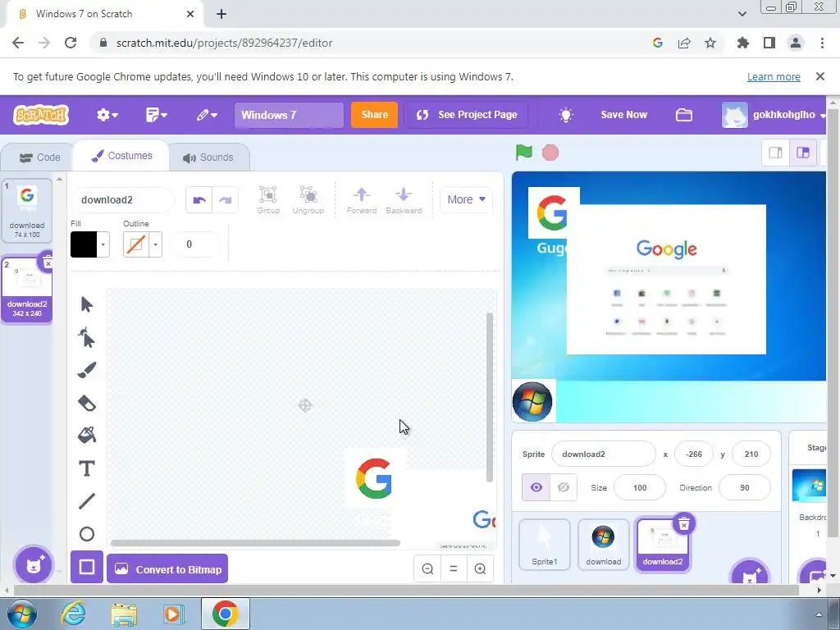Select Sprite1 in sprite list

545,545
